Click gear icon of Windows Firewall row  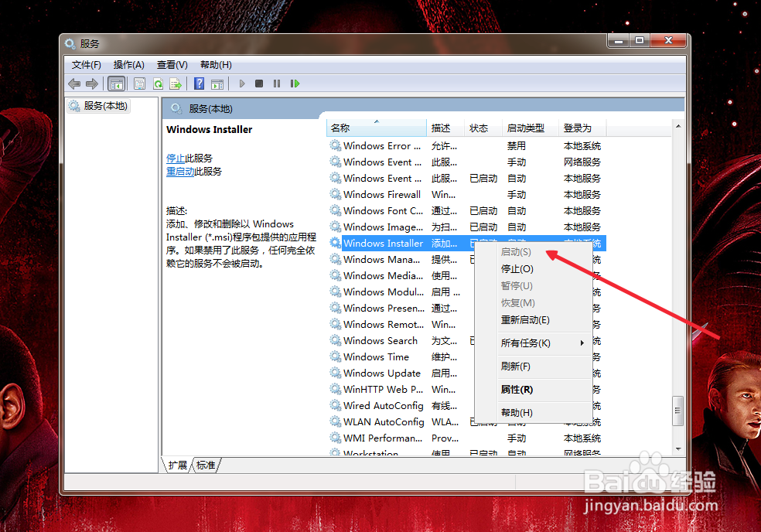click(336, 194)
